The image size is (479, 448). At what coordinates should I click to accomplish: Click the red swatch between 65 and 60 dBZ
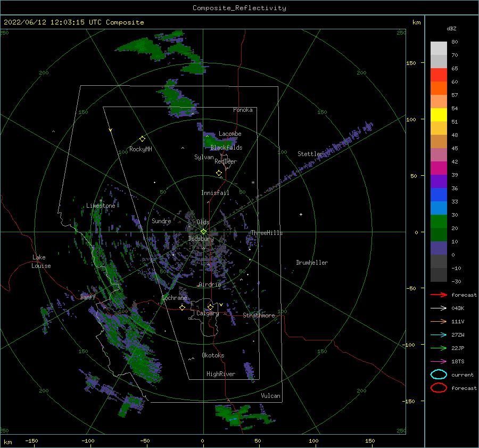coord(439,75)
